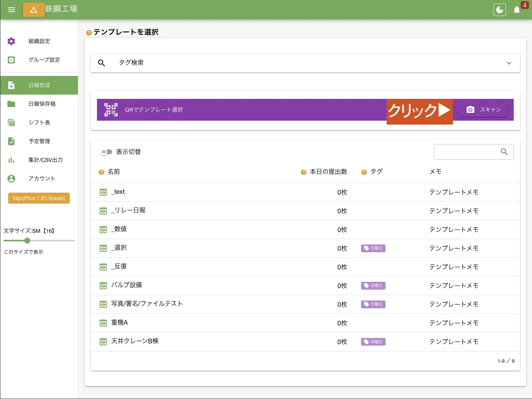This screenshot has height=399, width=532.
Task: Click the 予定管理 checked-document icon
Action: [x=11, y=141]
